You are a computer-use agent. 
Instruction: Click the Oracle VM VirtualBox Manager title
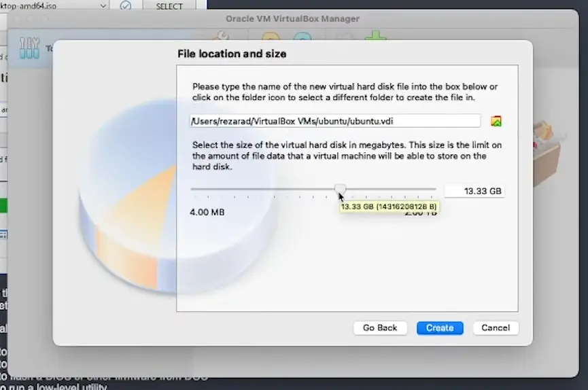pyautogui.click(x=292, y=19)
